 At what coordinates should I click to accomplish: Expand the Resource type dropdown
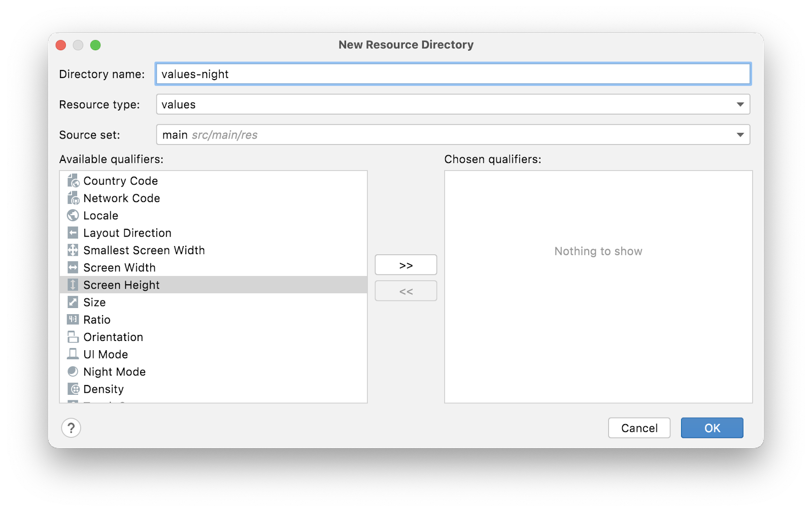coord(740,105)
